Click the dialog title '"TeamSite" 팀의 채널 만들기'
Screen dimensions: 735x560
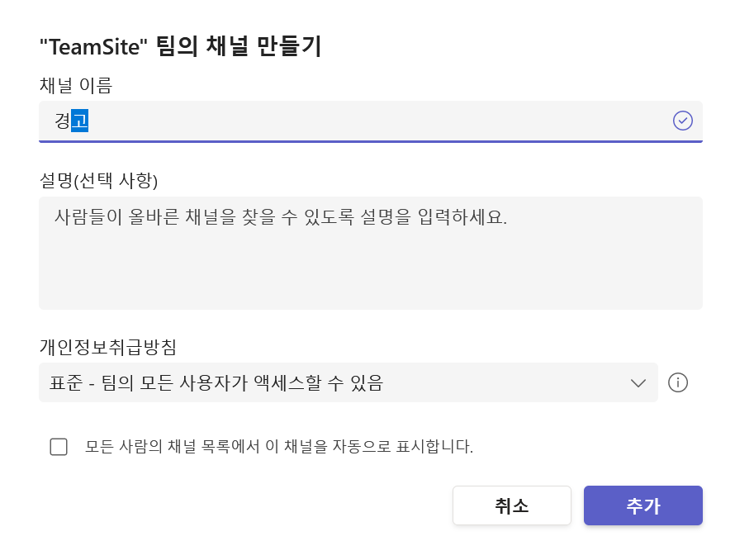click(181, 46)
